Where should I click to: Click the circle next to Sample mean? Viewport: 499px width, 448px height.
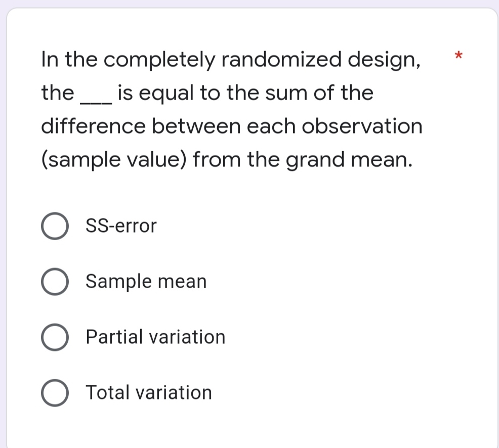[x=55, y=282]
